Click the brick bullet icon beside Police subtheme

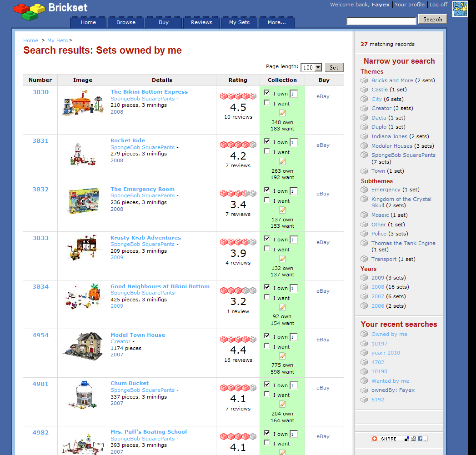click(x=364, y=234)
